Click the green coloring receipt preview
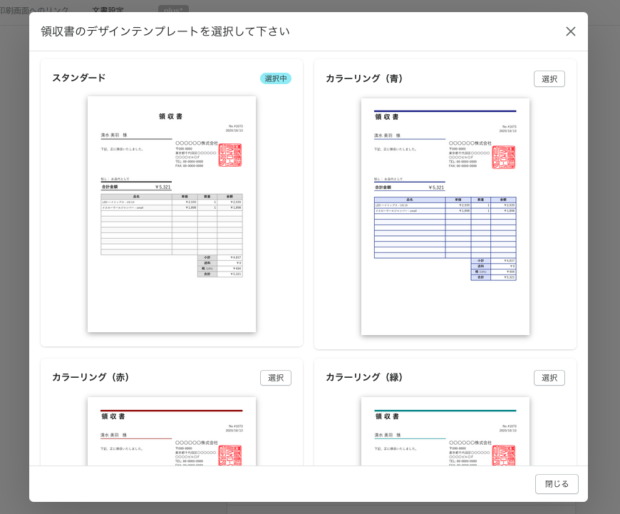The height and width of the screenshot is (514, 620). pos(445,431)
